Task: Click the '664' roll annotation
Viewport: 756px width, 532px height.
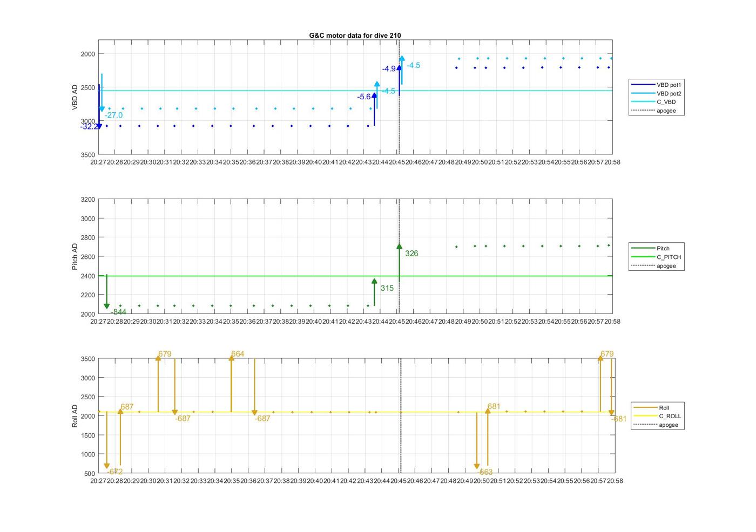Action: (238, 354)
